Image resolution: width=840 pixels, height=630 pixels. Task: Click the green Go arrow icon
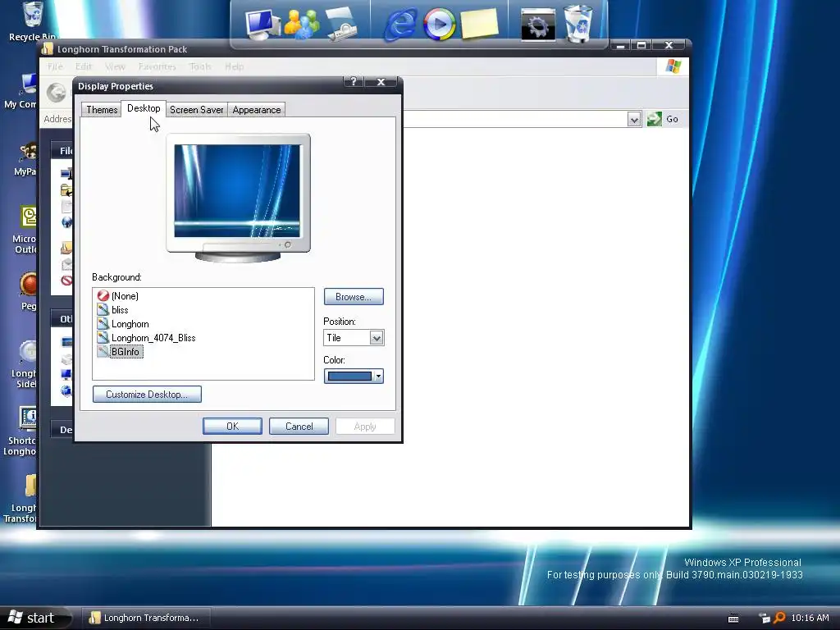click(654, 119)
